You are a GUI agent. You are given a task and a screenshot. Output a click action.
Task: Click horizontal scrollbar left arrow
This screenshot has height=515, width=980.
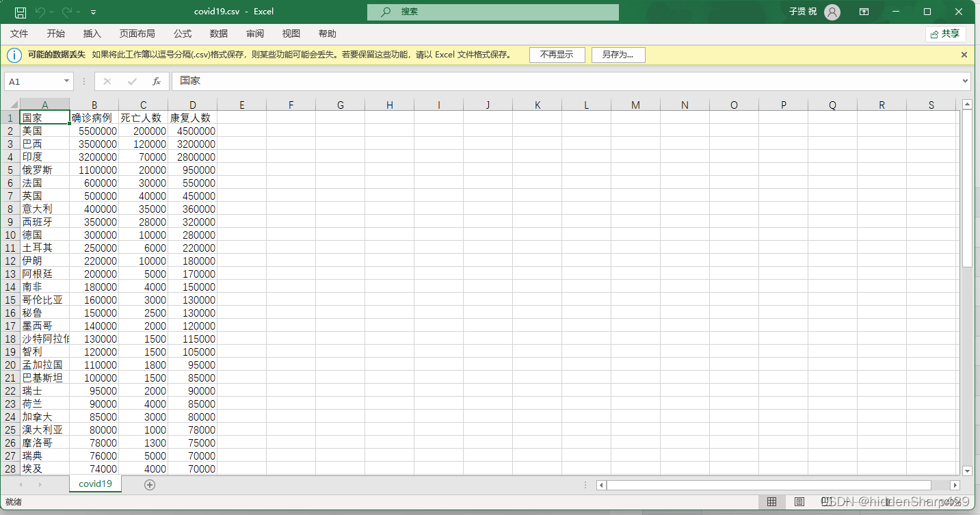tap(601, 485)
